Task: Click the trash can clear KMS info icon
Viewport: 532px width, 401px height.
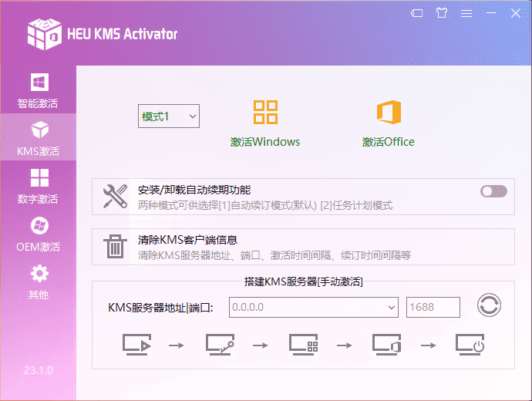Action: 116,247
